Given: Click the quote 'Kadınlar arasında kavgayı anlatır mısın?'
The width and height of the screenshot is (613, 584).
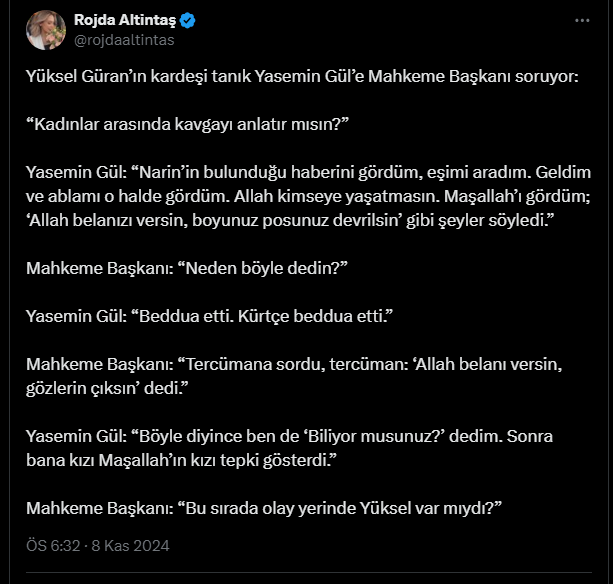Looking at the screenshot, I should click(187, 124).
